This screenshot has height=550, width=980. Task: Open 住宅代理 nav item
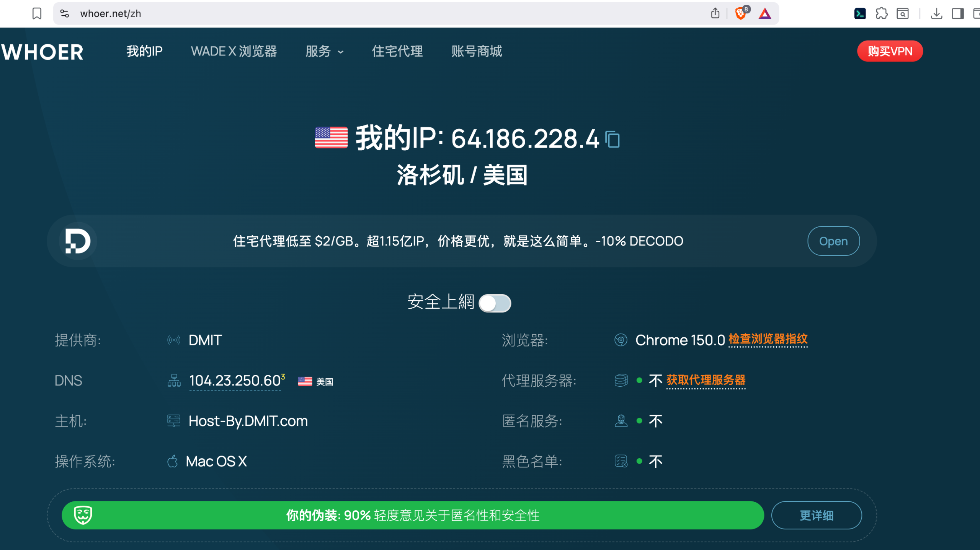coord(397,51)
